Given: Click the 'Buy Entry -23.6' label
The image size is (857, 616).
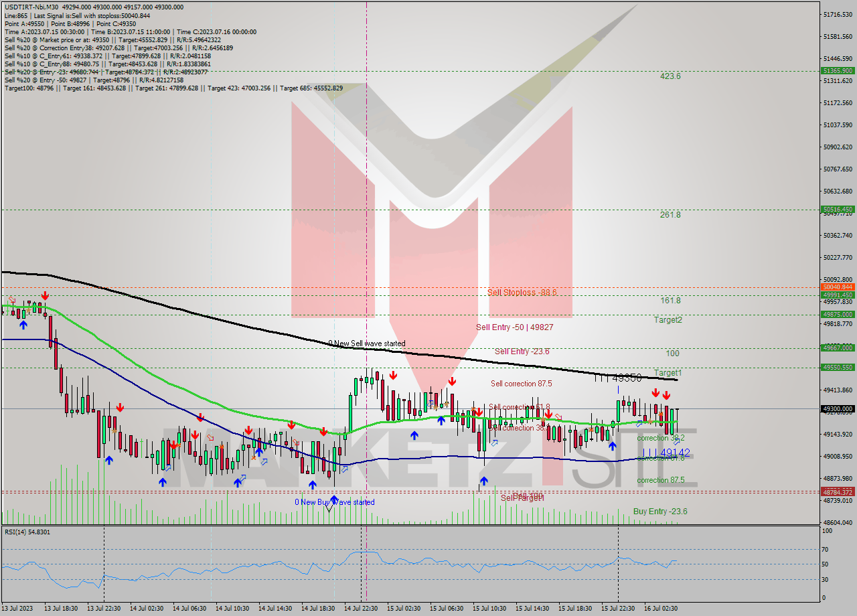Looking at the screenshot, I should pos(660,512).
